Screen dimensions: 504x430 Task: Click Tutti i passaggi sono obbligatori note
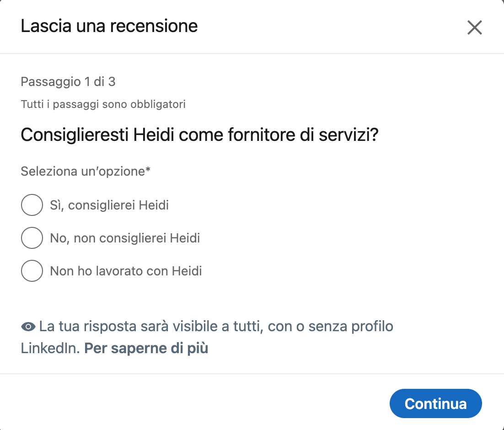tap(103, 104)
